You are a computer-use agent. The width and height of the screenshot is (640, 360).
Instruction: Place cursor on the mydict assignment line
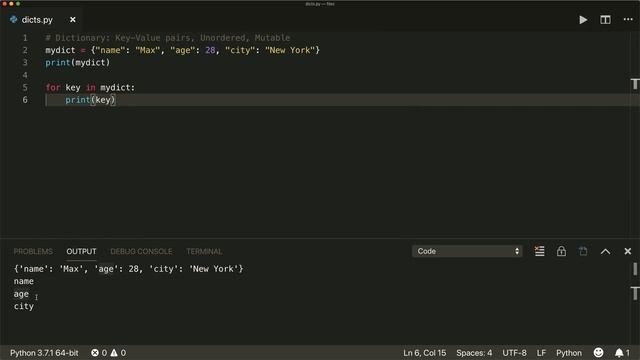click(x=182, y=50)
